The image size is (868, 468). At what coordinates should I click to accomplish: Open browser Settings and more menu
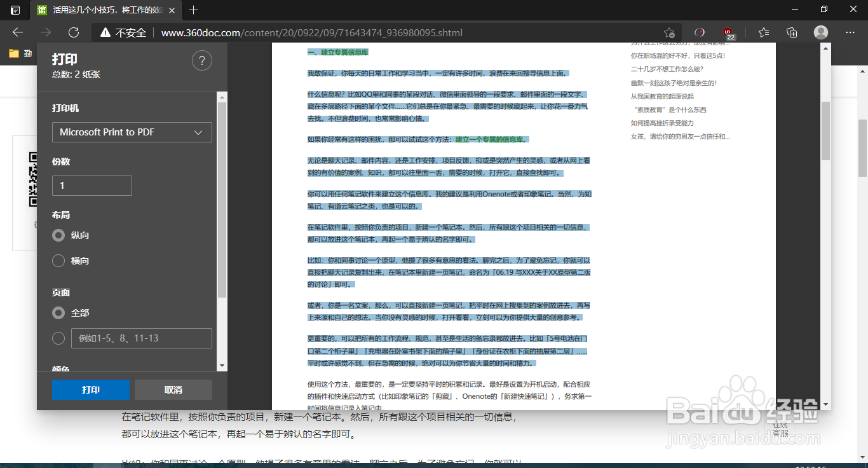850,32
